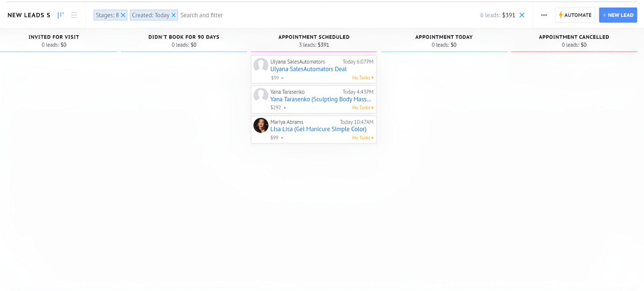Click the Automate button

pyautogui.click(x=575, y=15)
